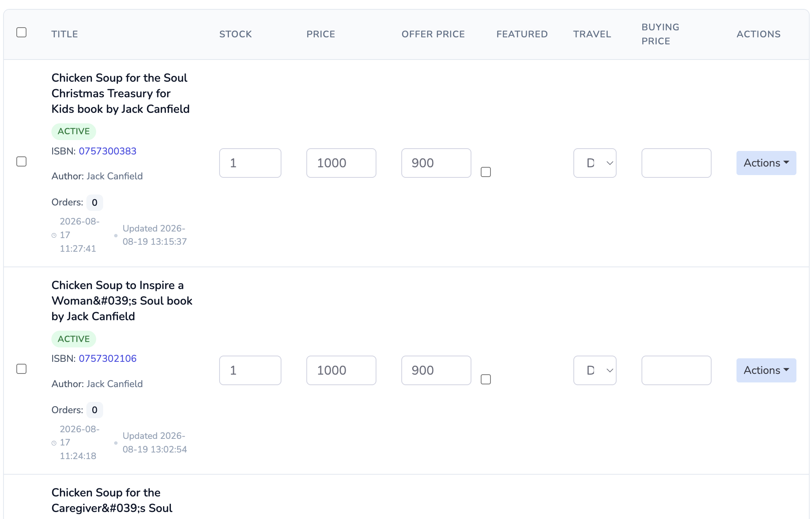Screen dimensions: 812x519
Task: Open ISBN link 0757302106
Action: click(107, 358)
